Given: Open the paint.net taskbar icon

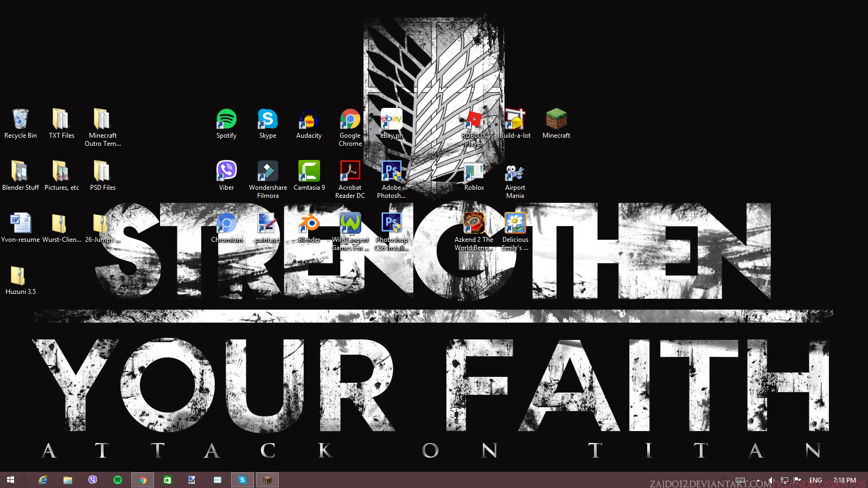Looking at the screenshot, I should [192, 480].
